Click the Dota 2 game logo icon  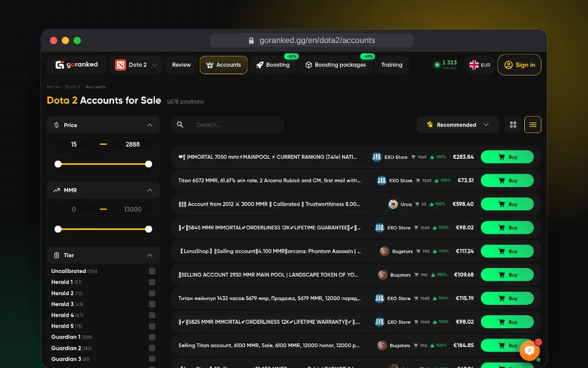click(x=121, y=65)
